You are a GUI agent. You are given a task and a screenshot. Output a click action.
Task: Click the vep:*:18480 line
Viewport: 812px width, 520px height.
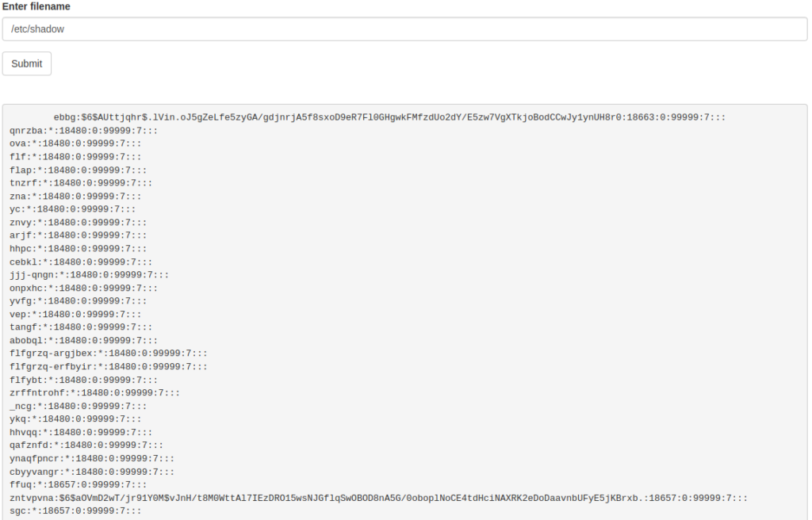(75, 315)
